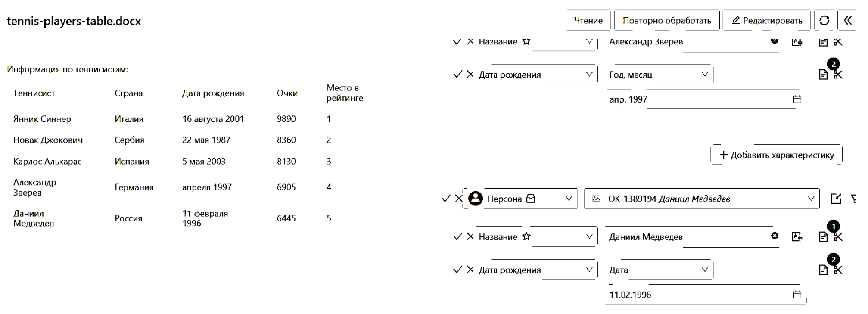Open Персона entity in external editor icon
Image resolution: width=868 pixels, height=314 pixels.
(x=836, y=199)
